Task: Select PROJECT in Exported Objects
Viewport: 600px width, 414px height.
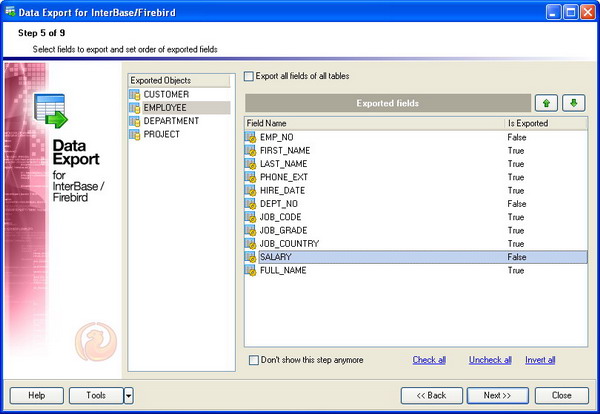Action: point(161,135)
